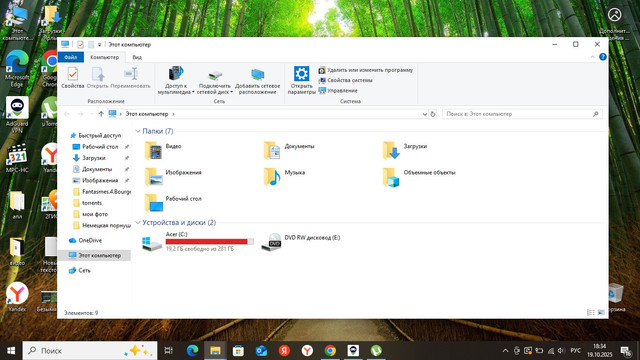Viewport: 640px width, 360px height.
Task: Click new folder icon in title bar
Action: [x=91, y=44]
